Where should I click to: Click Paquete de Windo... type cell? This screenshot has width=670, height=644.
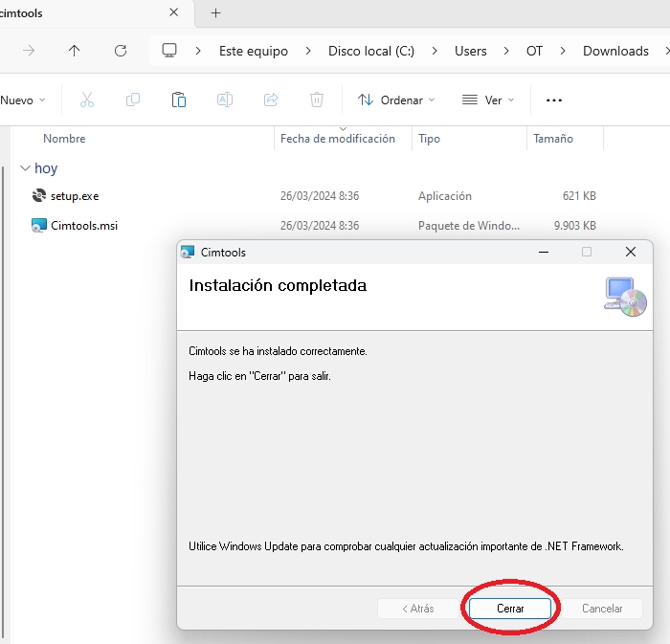tap(469, 226)
